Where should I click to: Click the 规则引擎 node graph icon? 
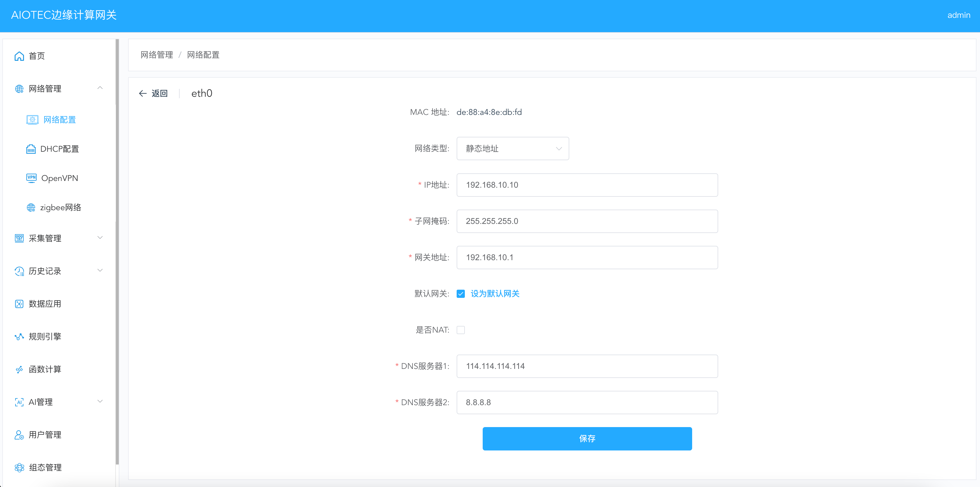click(x=19, y=336)
